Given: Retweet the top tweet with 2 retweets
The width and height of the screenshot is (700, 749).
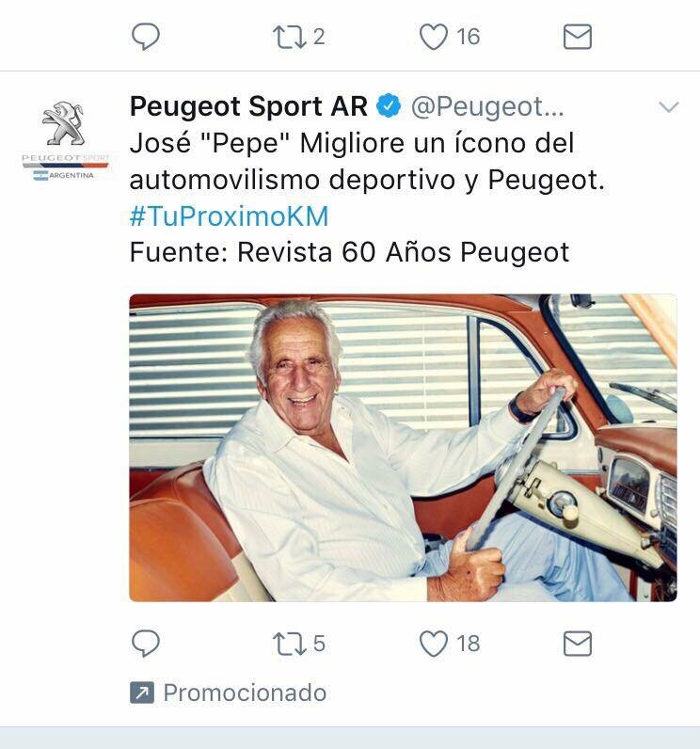Looking at the screenshot, I should tap(290, 37).
